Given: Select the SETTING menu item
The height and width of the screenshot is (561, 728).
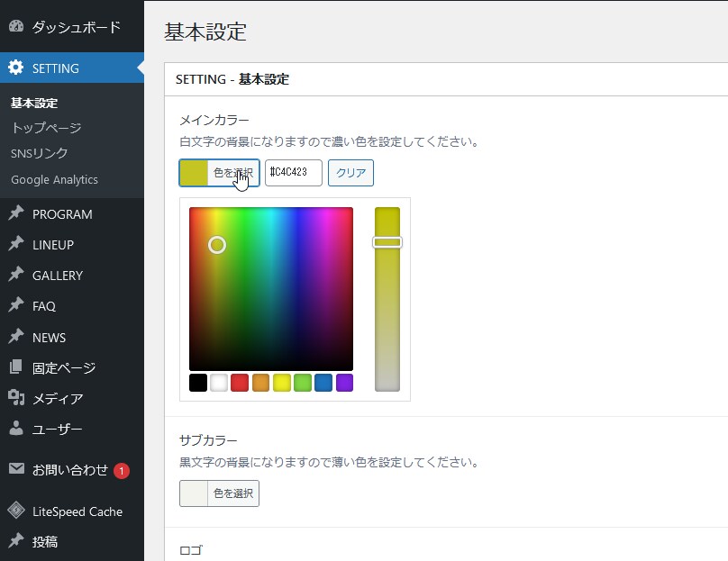Looking at the screenshot, I should [x=72, y=68].
